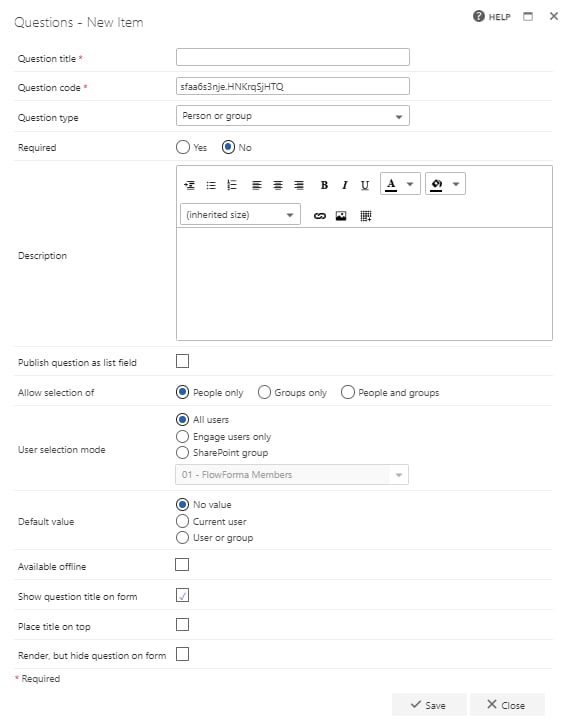The height and width of the screenshot is (722, 569).
Task: Click the Question code input field
Action: 293,86
